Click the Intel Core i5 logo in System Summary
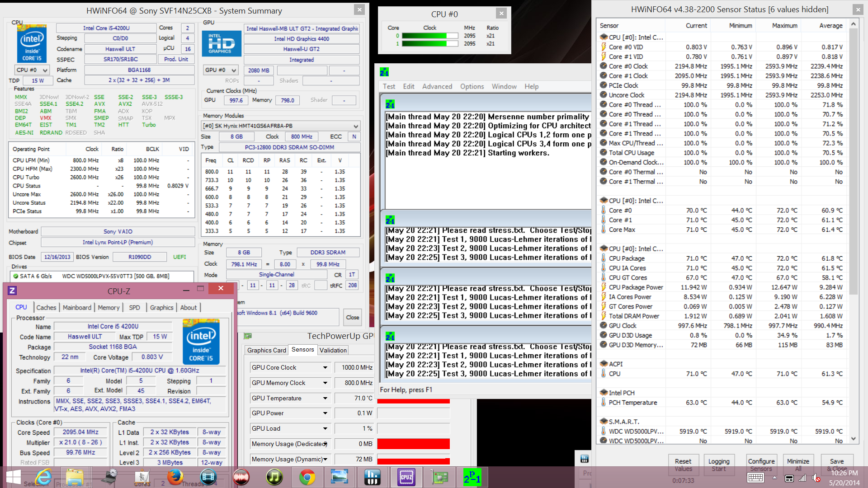 coord(32,43)
